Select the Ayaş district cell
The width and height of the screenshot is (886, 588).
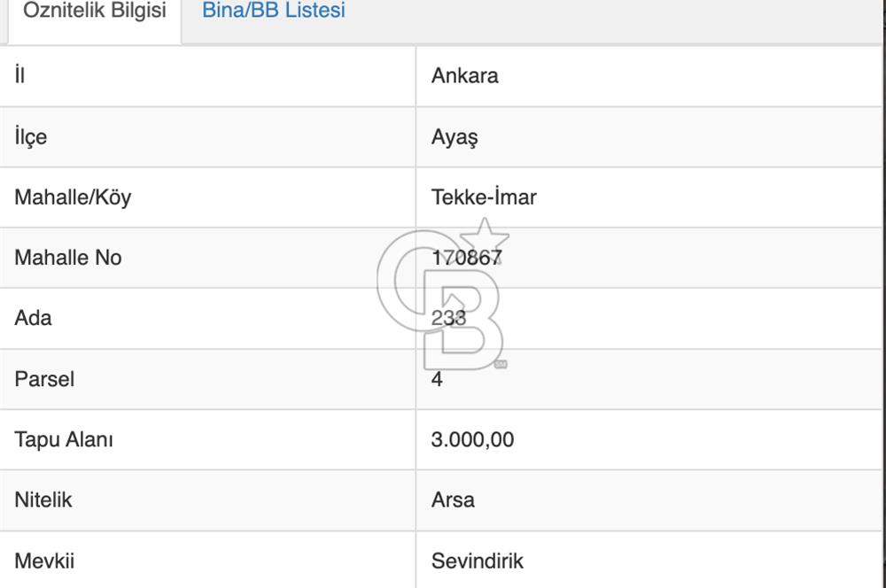pyautogui.click(x=455, y=137)
